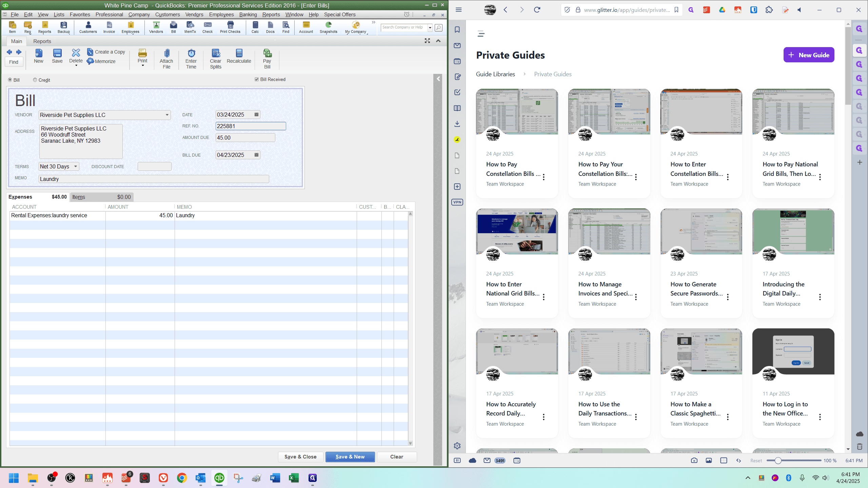868x488 pixels.
Task: Click the Clear button
Action: pyautogui.click(x=397, y=457)
